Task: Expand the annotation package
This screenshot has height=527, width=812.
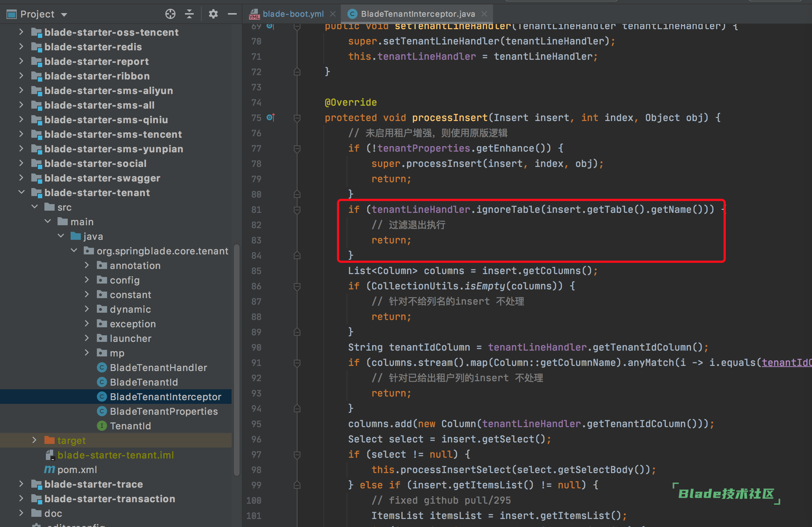Action: tap(87, 265)
